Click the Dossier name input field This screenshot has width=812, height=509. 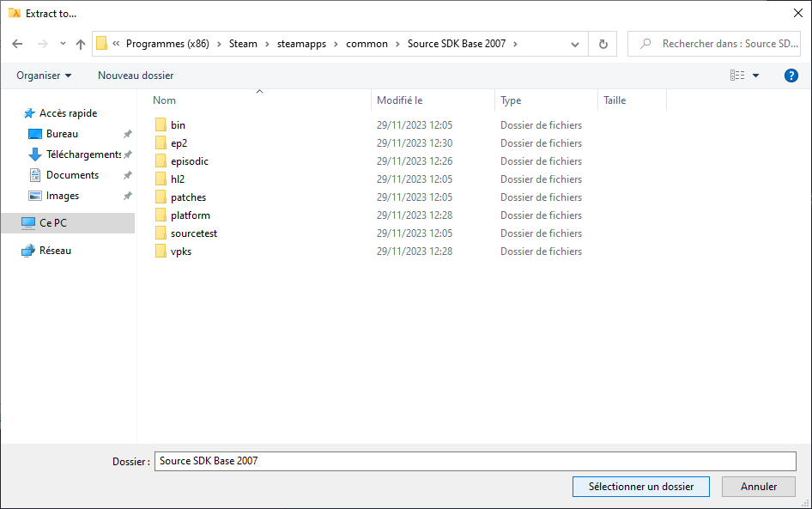[x=475, y=462]
